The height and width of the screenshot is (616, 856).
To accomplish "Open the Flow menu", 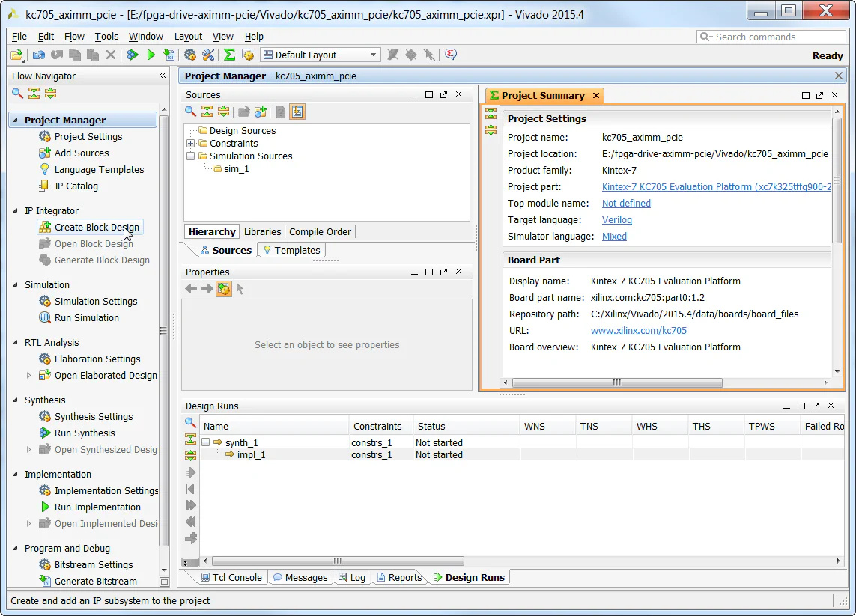I will [x=74, y=36].
